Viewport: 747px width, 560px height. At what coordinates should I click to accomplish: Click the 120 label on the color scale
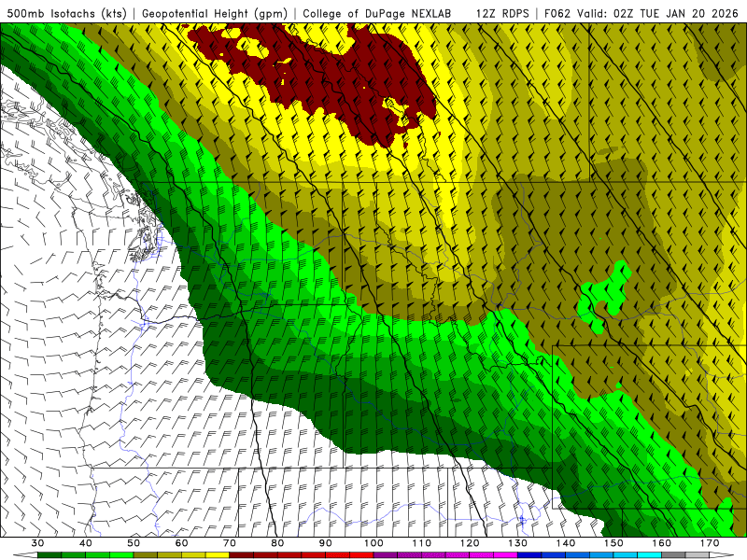[470, 543]
